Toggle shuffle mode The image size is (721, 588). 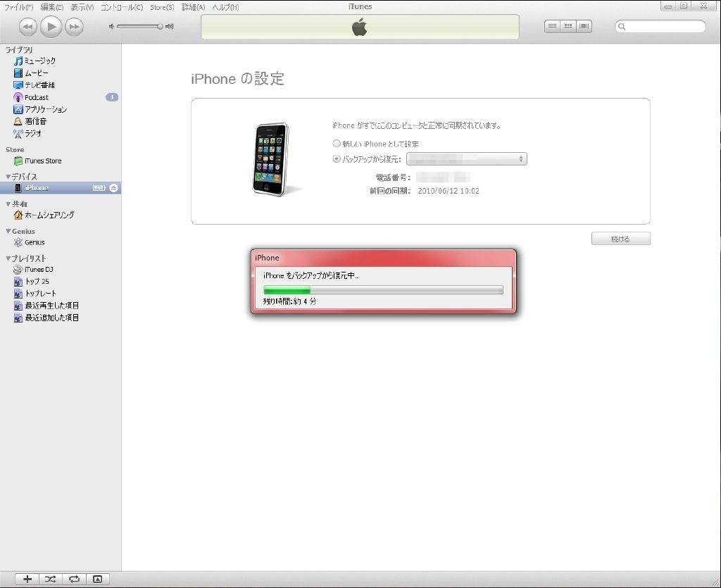click(x=51, y=580)
